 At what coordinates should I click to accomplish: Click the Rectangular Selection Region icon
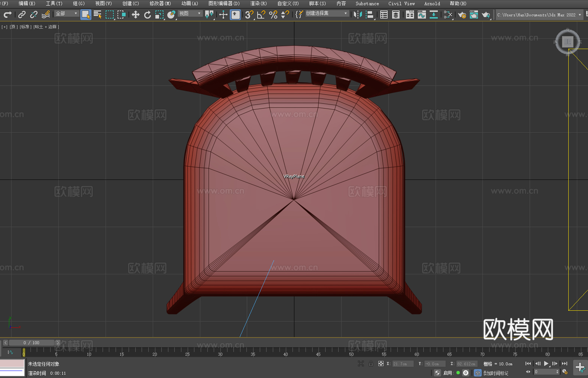coord(110,14)
